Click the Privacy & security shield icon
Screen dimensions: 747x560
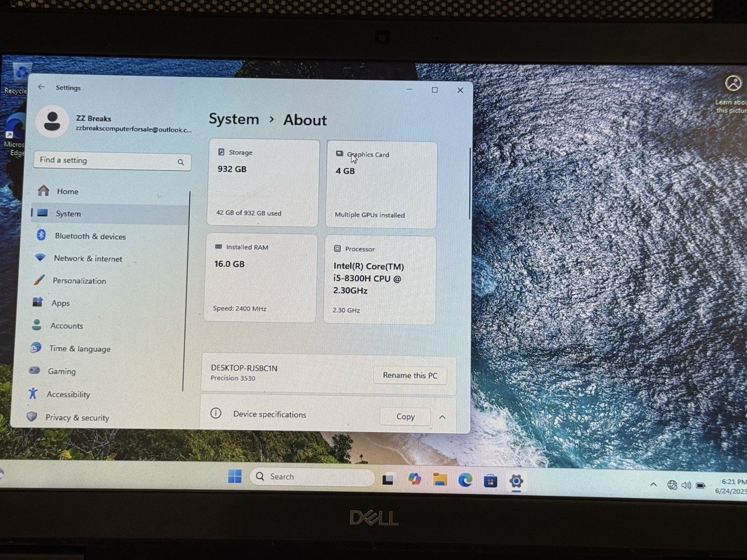(32, 416)
